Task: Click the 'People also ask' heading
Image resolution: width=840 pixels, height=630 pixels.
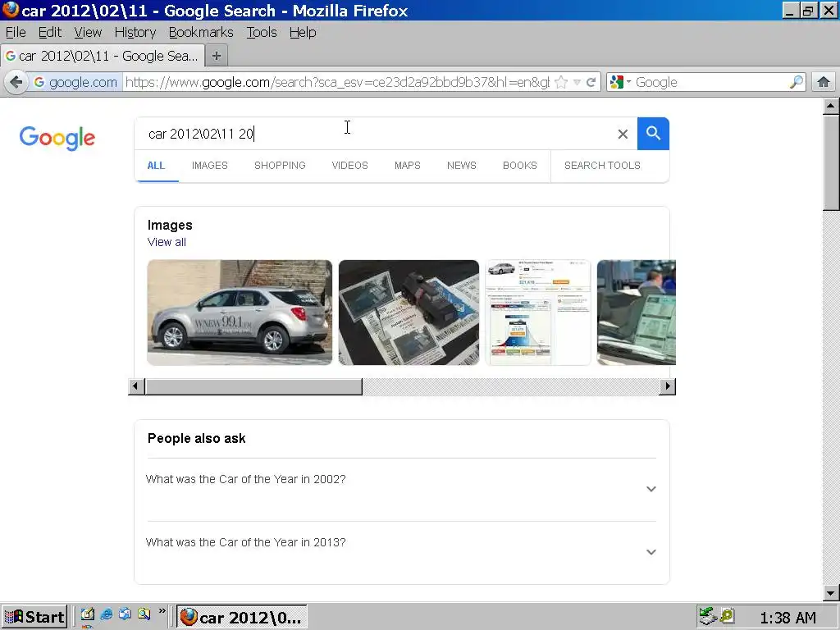Action: [x=197, y=438]
